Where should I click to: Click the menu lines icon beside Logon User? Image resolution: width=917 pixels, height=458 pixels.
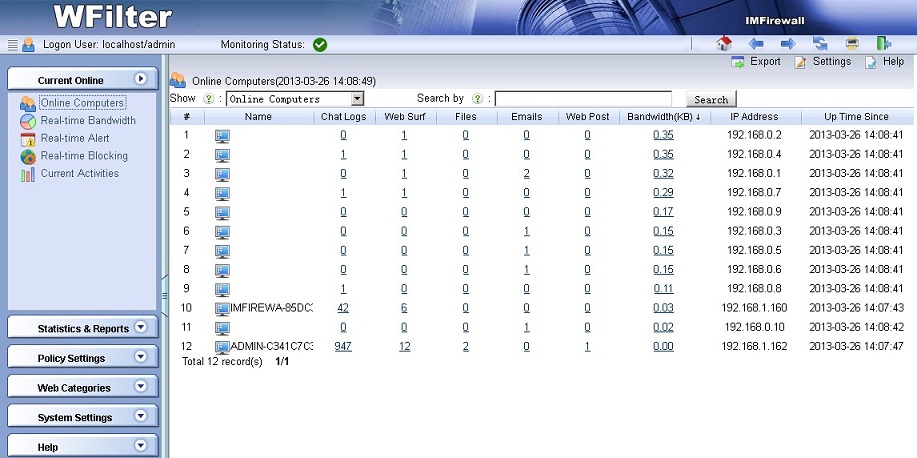pos(13,44)
